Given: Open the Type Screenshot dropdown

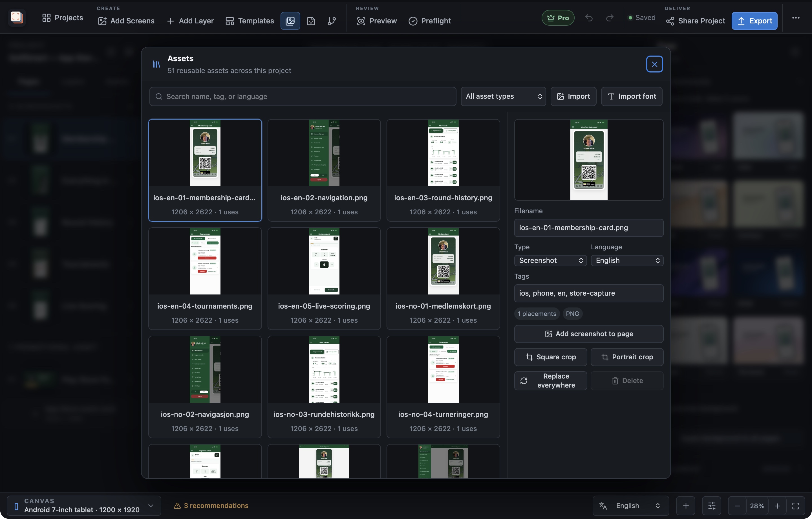Looking at the screenshot, I should coord(550,261).
